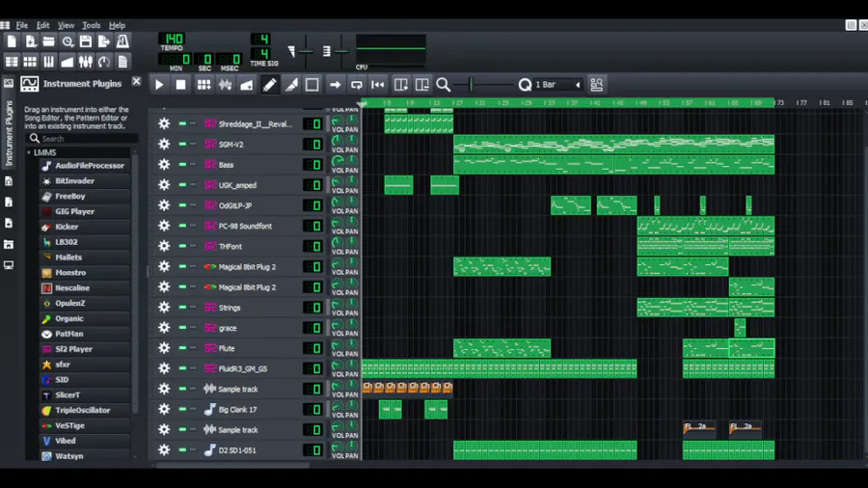Open the Piano Roll keyboard icon
Screen dimensions: 868x488
click(49, 62)
